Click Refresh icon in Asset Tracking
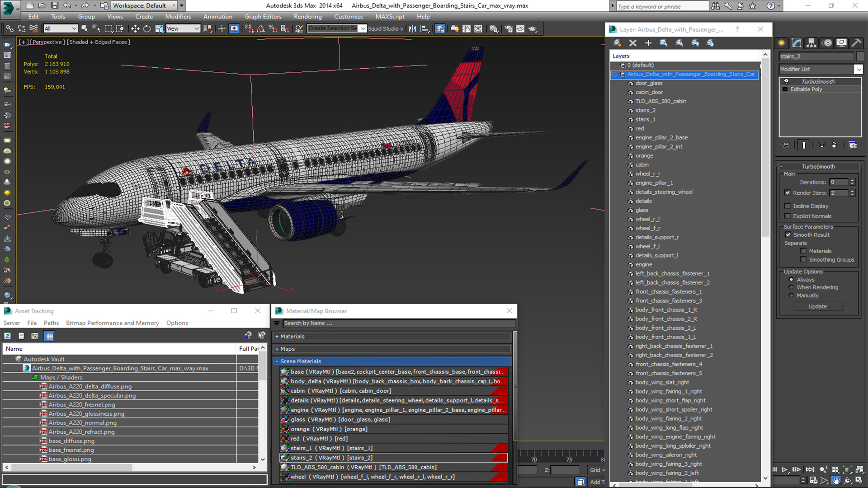 pos(8,336)
